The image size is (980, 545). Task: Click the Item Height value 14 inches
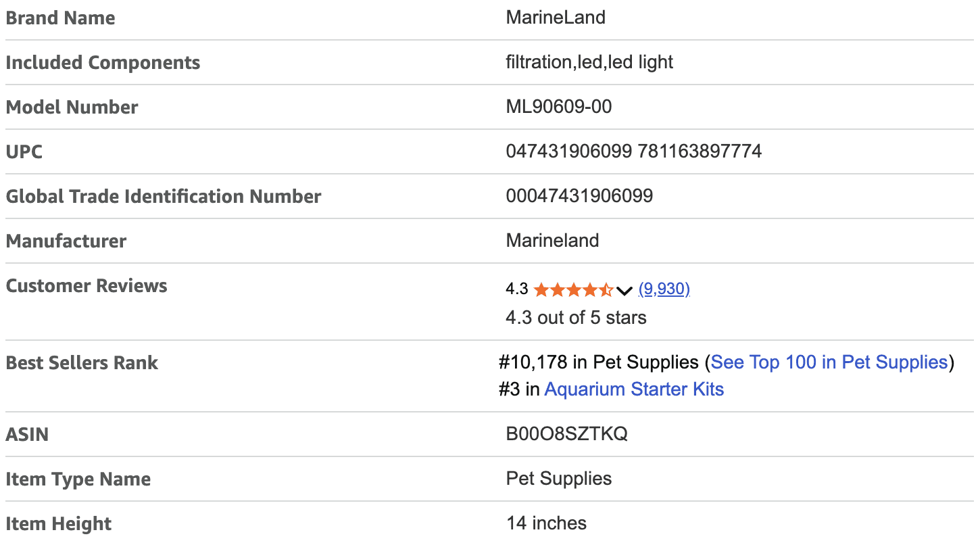click(x=546, y=523)
